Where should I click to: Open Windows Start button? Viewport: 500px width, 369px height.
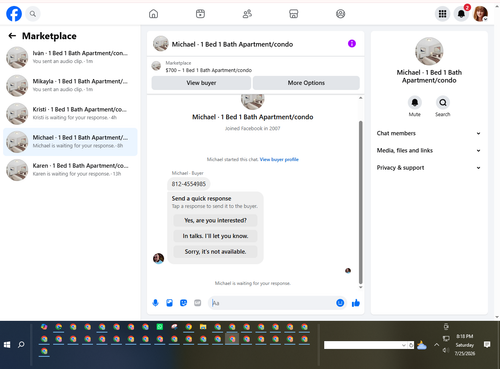tap(7, 345)
